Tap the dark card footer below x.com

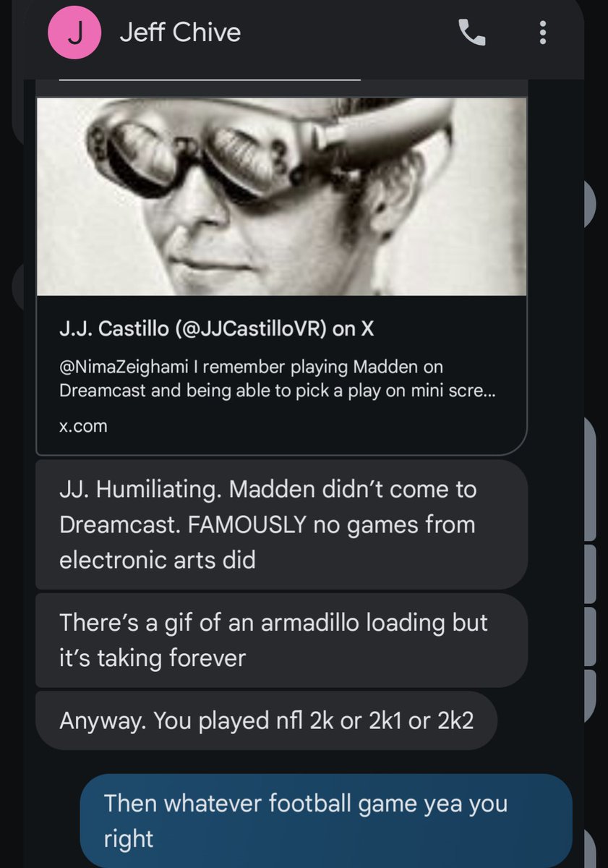click(281, 444)
